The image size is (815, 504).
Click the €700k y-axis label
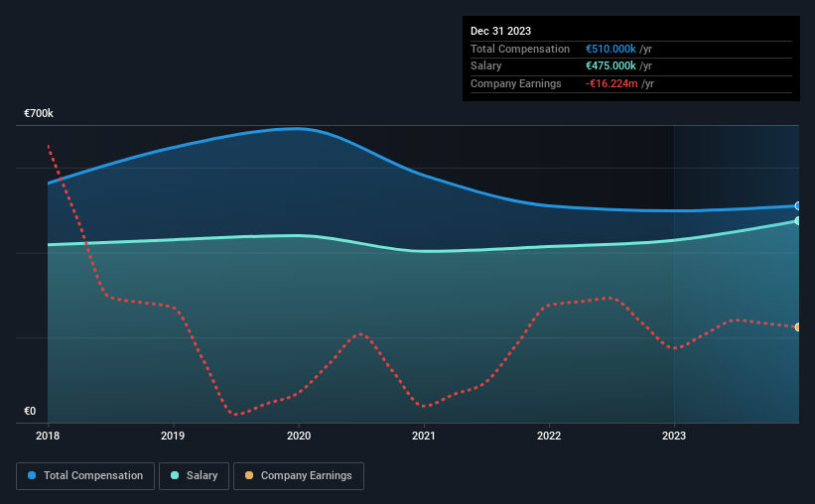(x=39, y=113)
